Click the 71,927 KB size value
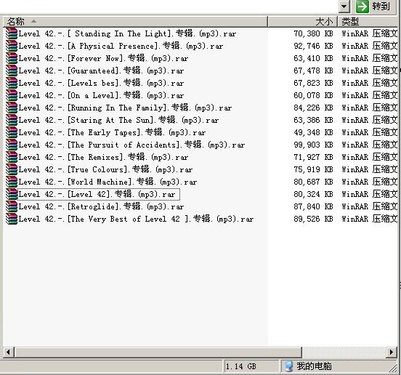 [x=313, y=157]
